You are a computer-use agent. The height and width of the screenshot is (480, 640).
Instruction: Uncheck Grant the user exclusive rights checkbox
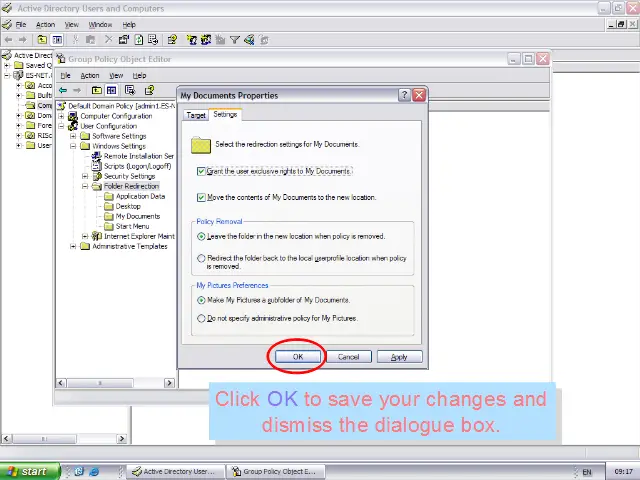[x=201, y=171]
